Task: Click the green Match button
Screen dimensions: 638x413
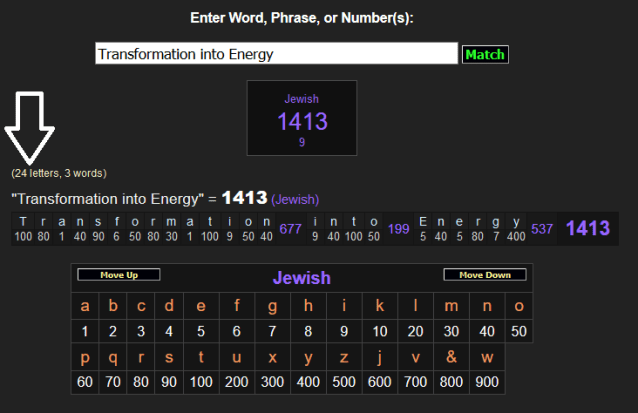Action: pyautogui.click(x=484, y=54)
